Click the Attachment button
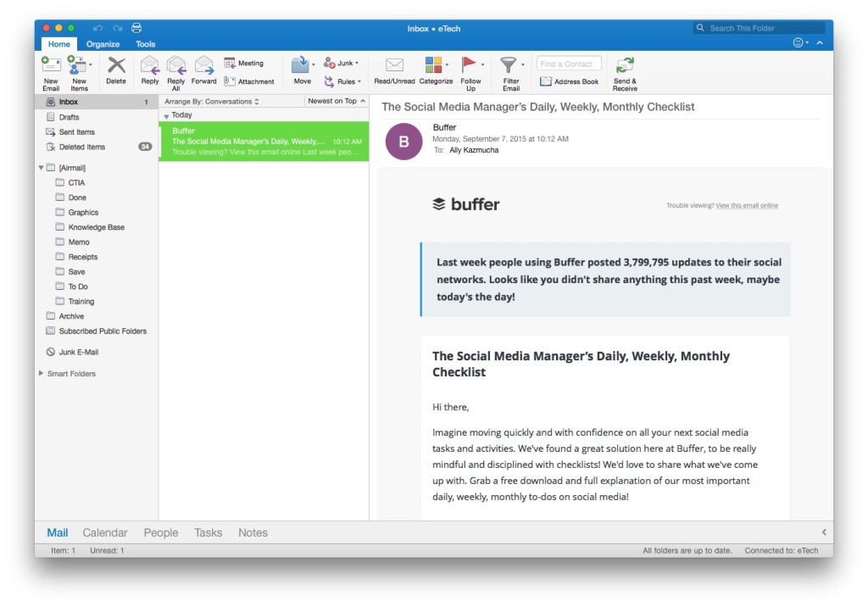 point(249,81)
